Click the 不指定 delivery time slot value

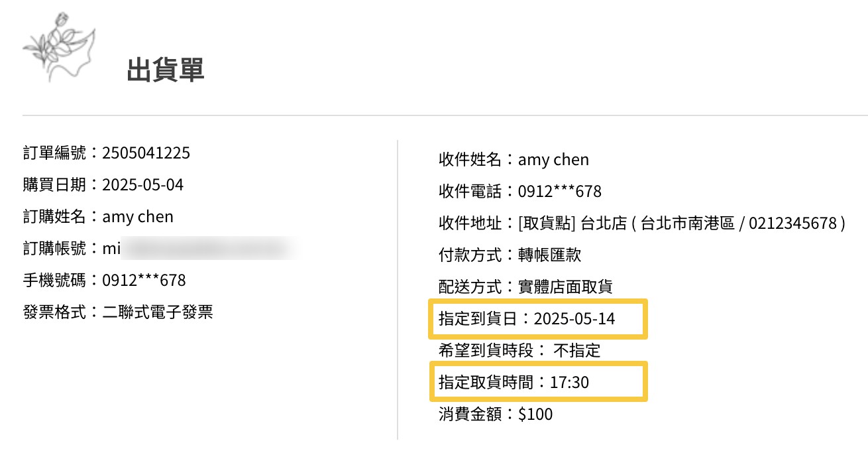576,350
